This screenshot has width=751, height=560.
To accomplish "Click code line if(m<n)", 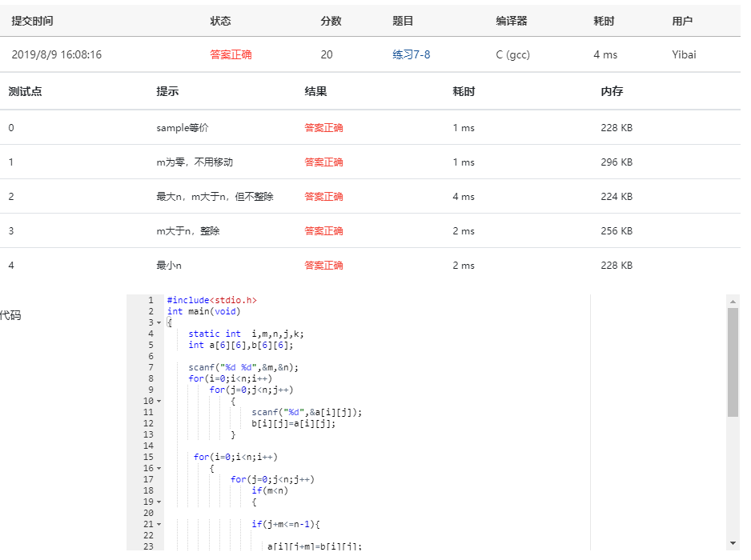I will [270, 490].
